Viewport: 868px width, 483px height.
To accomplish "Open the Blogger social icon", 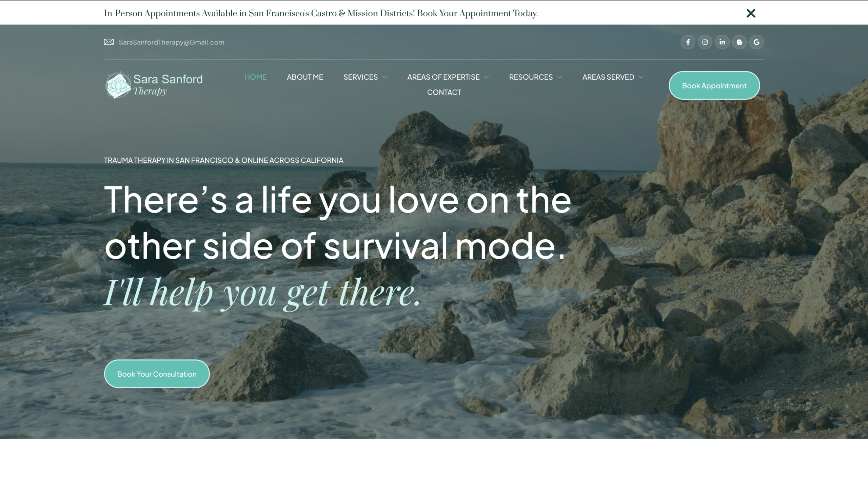I will click(739, 42).
